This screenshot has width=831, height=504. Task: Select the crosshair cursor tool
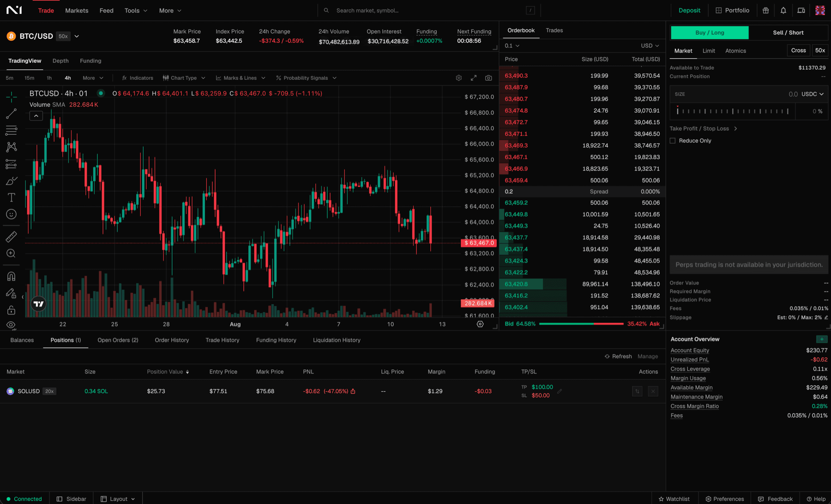click(x=12, y=97)
